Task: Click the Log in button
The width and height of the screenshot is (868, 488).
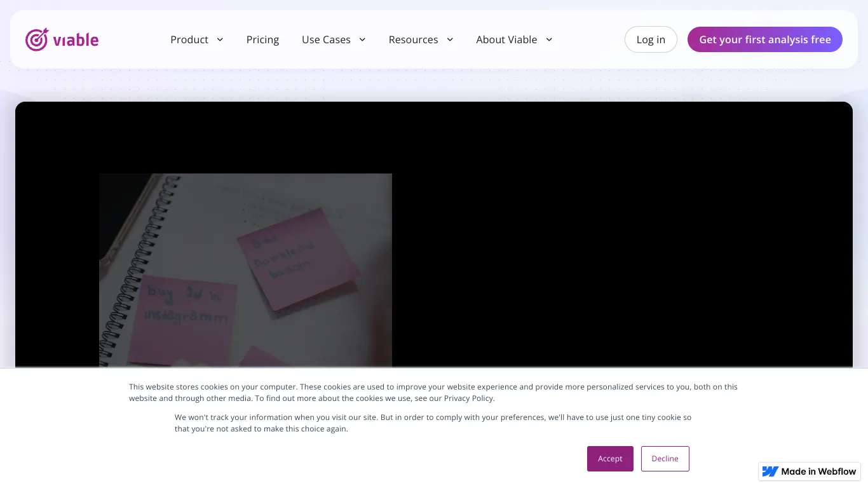Action: [651, 39]
